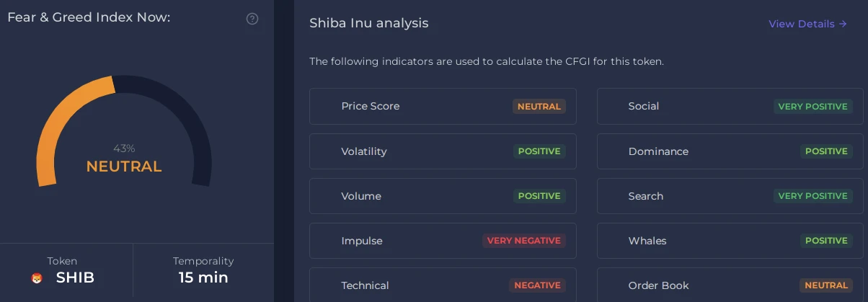868x302 pixels.
Task: Change the 15 min temporality selector
Action: pos(203,271)
